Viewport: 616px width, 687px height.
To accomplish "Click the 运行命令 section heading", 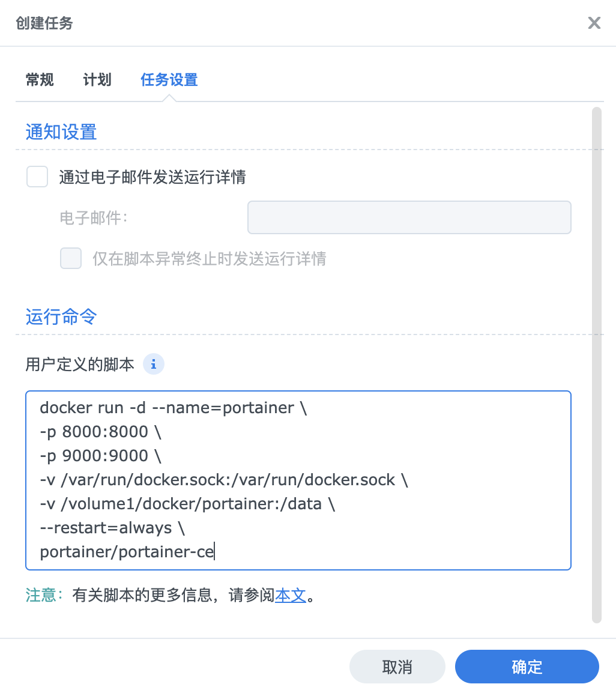I will [61, 317].
